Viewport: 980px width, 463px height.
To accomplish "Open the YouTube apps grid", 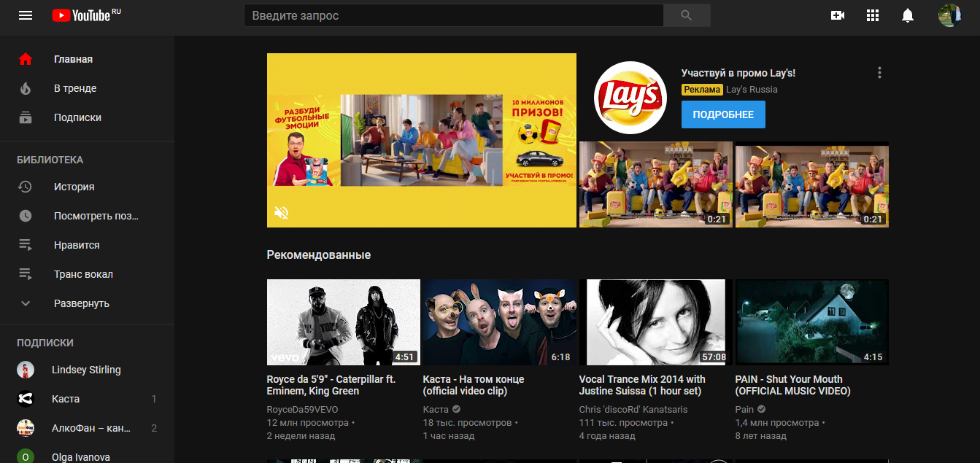I will pos(873,15).
